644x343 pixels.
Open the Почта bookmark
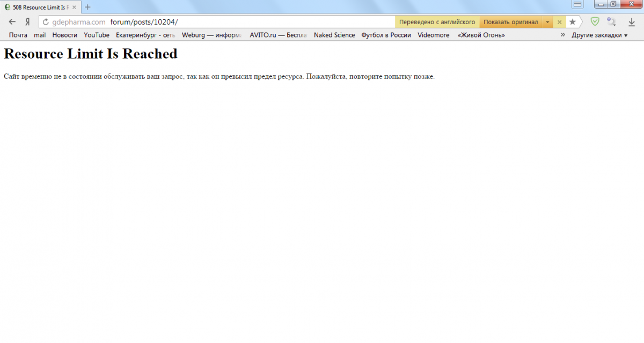coord(18,35)
